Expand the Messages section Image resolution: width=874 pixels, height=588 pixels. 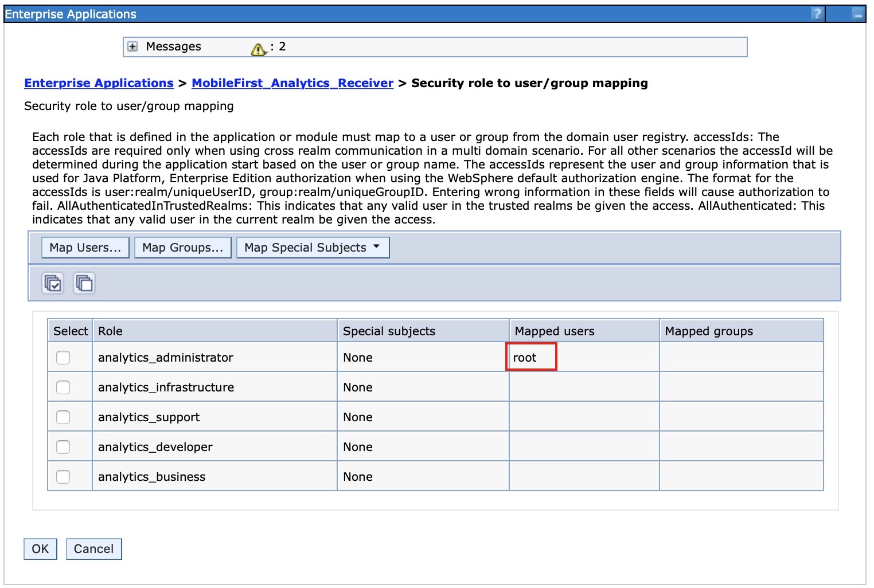132,47
